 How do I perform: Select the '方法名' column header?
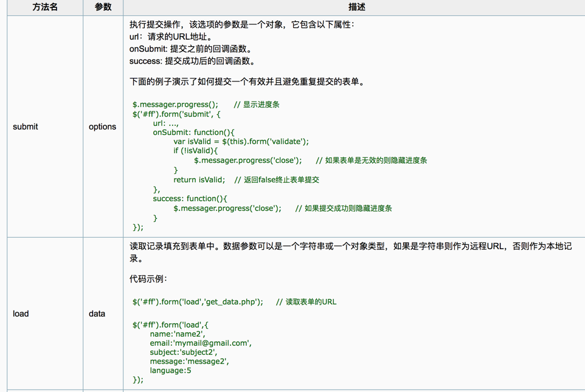coord(45,7)
